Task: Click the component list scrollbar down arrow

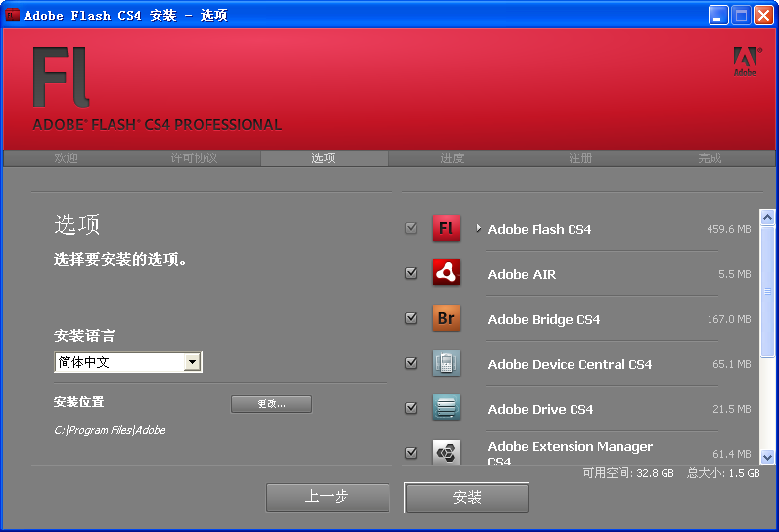Action: tap(767, 457)
